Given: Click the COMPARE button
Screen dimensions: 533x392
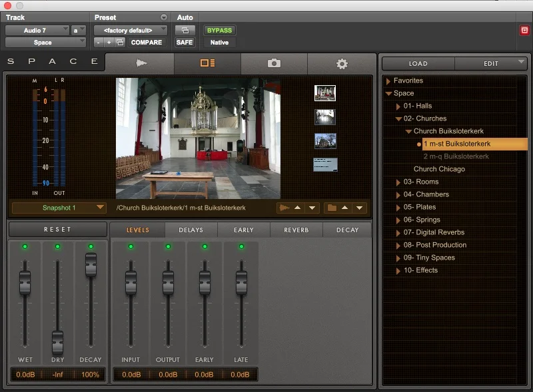Looking at the screenshot, I should (147, 43).
